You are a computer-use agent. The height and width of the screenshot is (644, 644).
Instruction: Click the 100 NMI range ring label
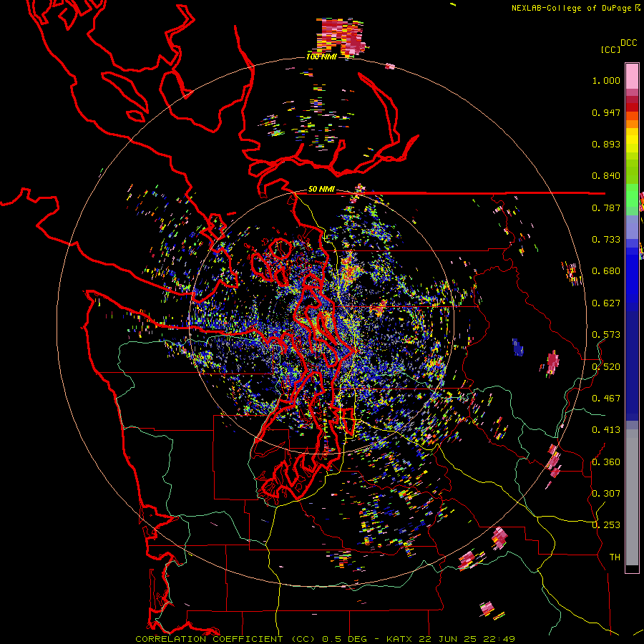[321, 57]
